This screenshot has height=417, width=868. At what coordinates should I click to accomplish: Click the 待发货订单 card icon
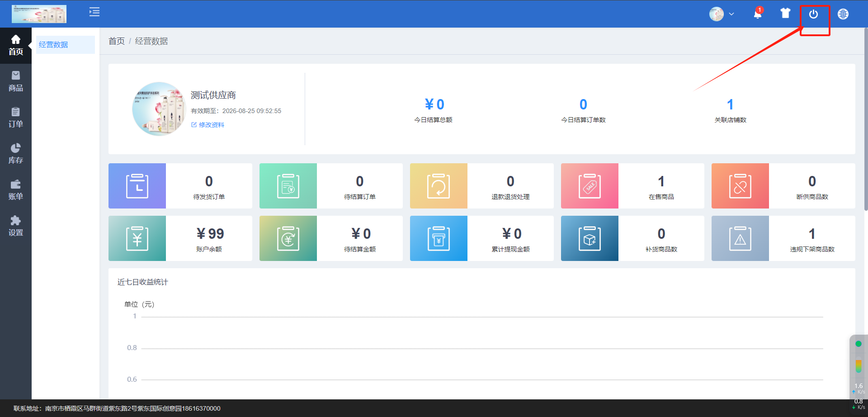pos(137,186)
